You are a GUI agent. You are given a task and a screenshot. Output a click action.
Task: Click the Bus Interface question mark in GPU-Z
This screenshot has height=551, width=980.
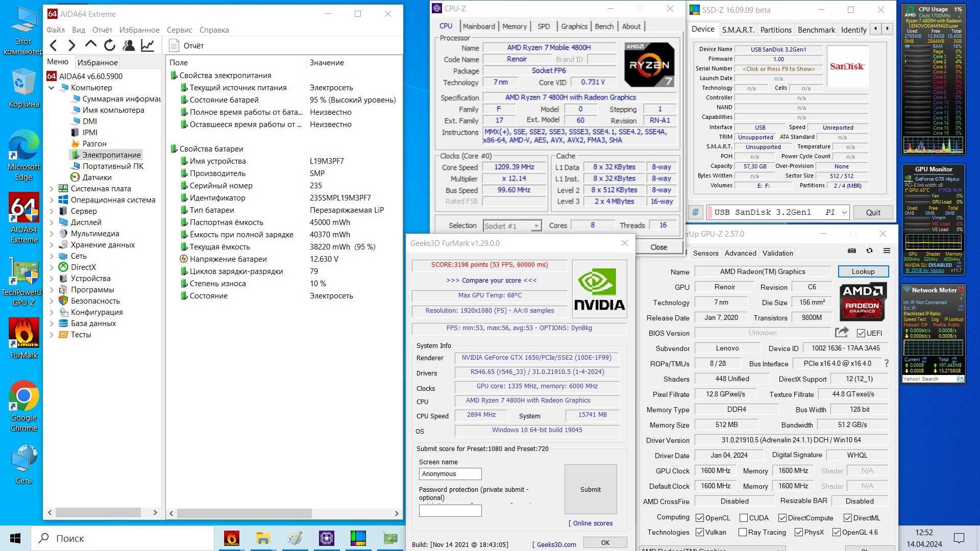click(887, 363)
